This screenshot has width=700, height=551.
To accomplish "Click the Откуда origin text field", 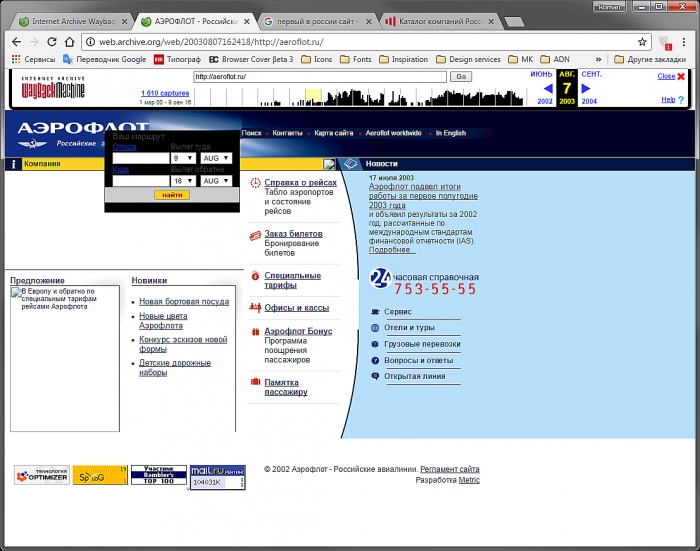I will coord(141,159).
